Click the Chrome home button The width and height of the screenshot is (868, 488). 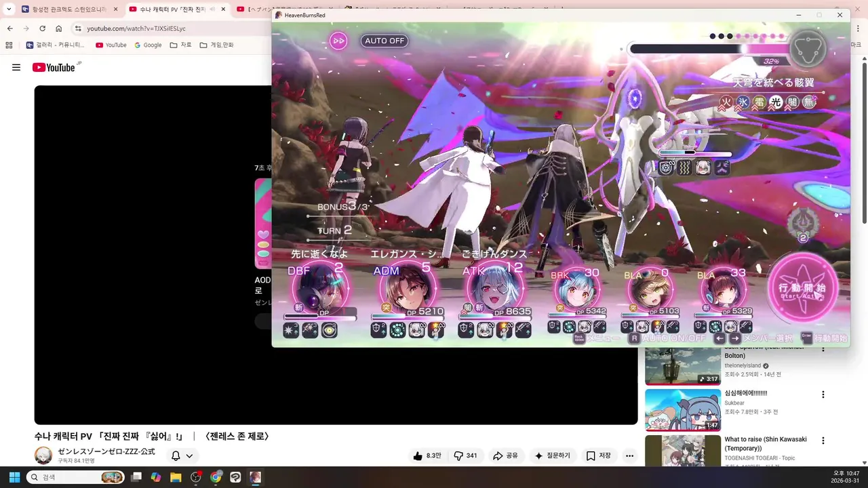(x=59, y=28)
